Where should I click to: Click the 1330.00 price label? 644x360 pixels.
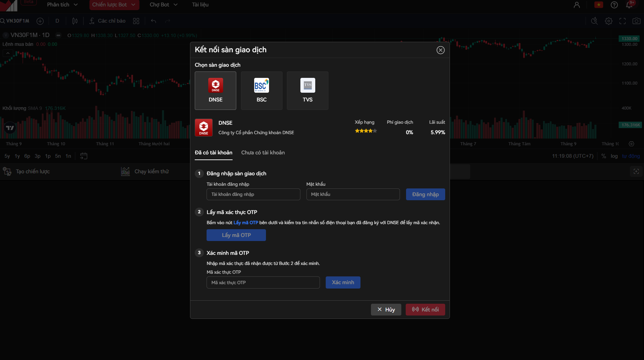pyautogui.click(x=629, y=39)
